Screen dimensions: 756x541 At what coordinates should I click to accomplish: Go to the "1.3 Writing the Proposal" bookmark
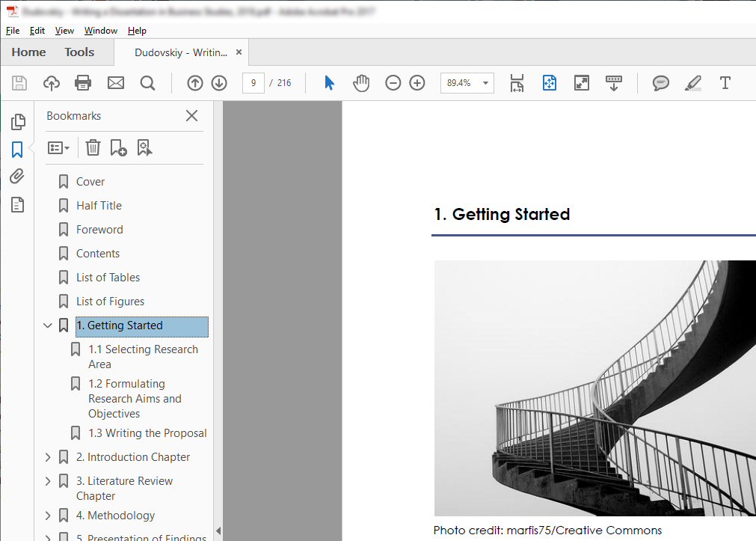(147, 433)
